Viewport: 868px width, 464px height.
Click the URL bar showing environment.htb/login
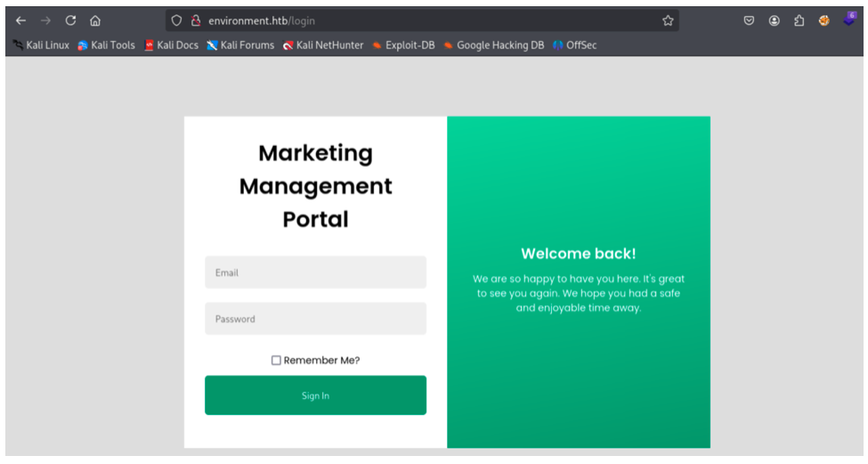[x=422, y=20]
